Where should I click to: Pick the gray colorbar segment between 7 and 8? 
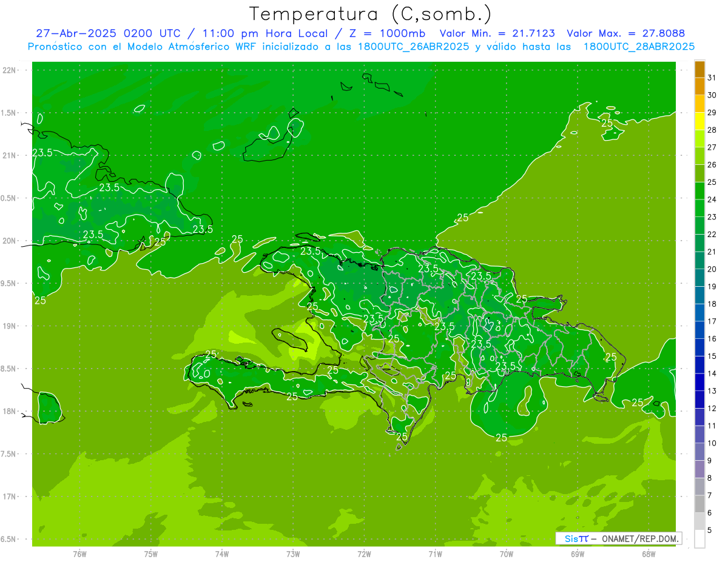(699, 486)
